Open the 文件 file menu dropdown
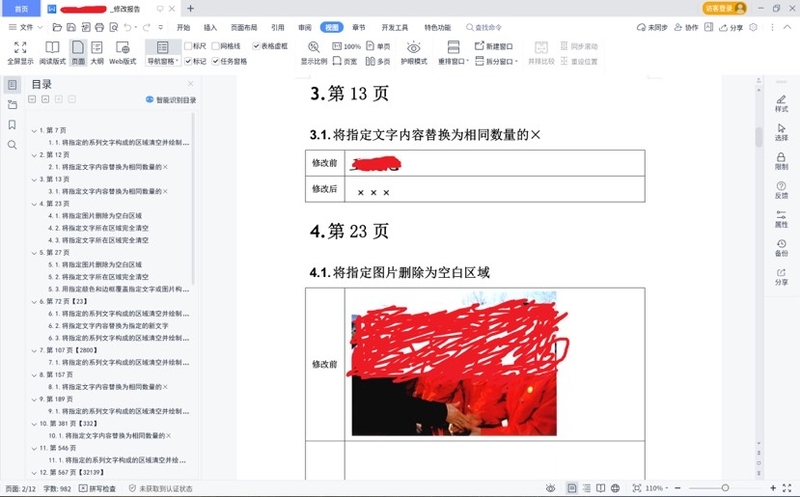800x497 pixels. coord(26,27)
